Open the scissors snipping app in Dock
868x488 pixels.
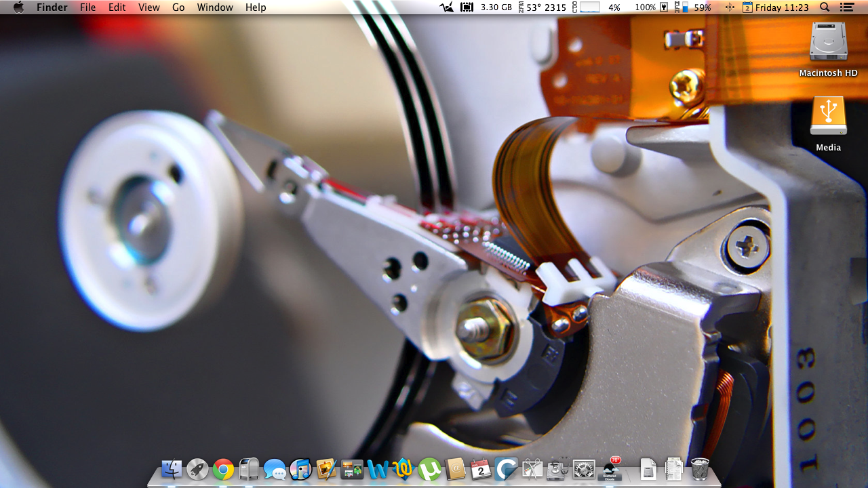click(532, 469)
